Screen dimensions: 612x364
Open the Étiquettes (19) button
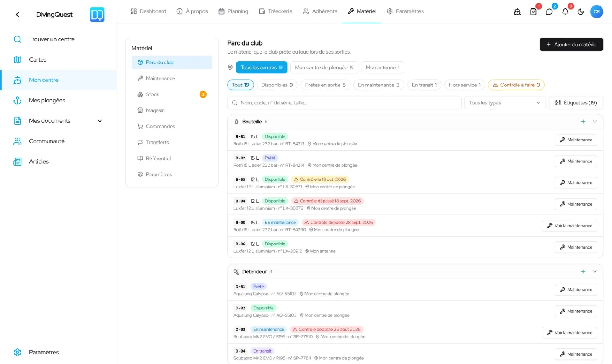(x=576, y=102)
